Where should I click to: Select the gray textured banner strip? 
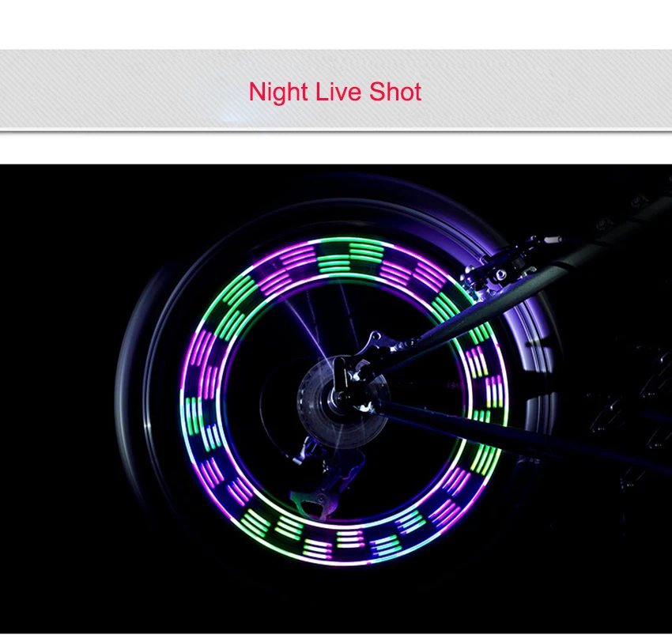[x=336, y=89]
